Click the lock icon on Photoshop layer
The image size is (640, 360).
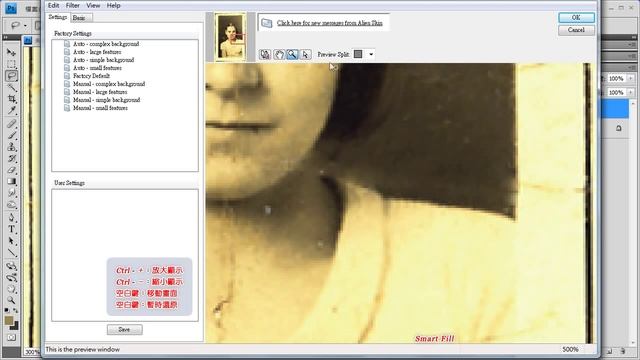coord(619,128)
